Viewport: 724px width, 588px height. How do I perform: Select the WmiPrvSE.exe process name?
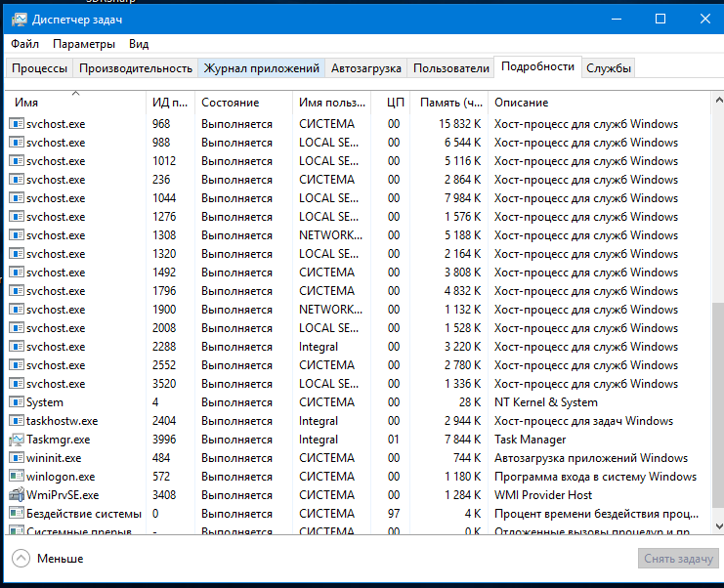click(x=63, y=495)
